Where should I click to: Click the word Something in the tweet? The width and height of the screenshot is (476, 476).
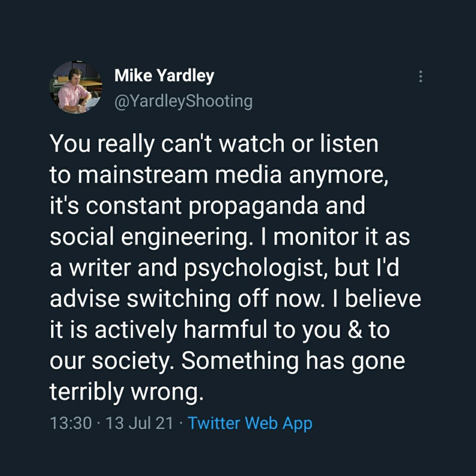(240, 361)
